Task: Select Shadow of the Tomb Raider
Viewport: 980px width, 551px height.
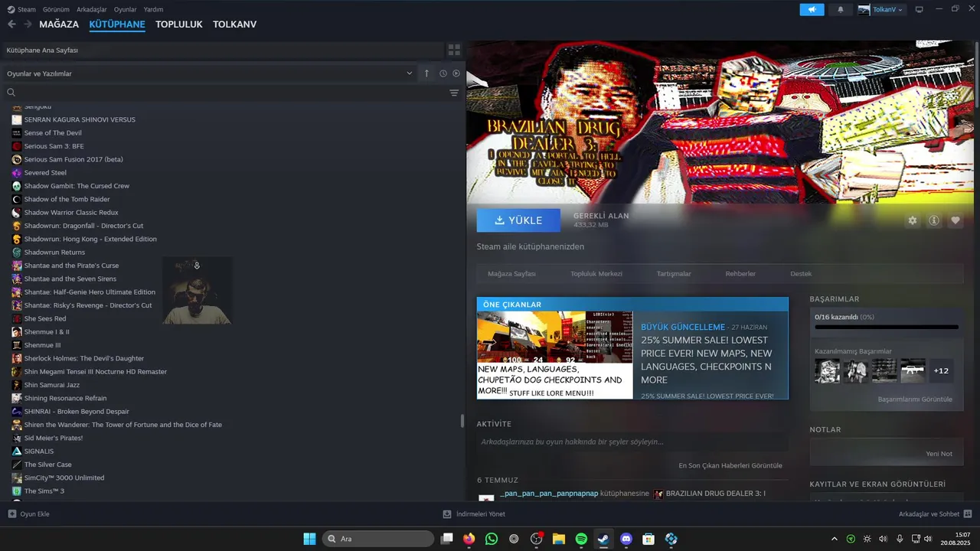Action: point(67,199)
